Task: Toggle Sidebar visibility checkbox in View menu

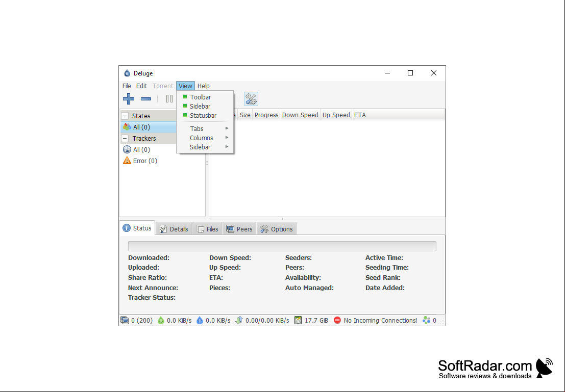Action: coord(205,106)
